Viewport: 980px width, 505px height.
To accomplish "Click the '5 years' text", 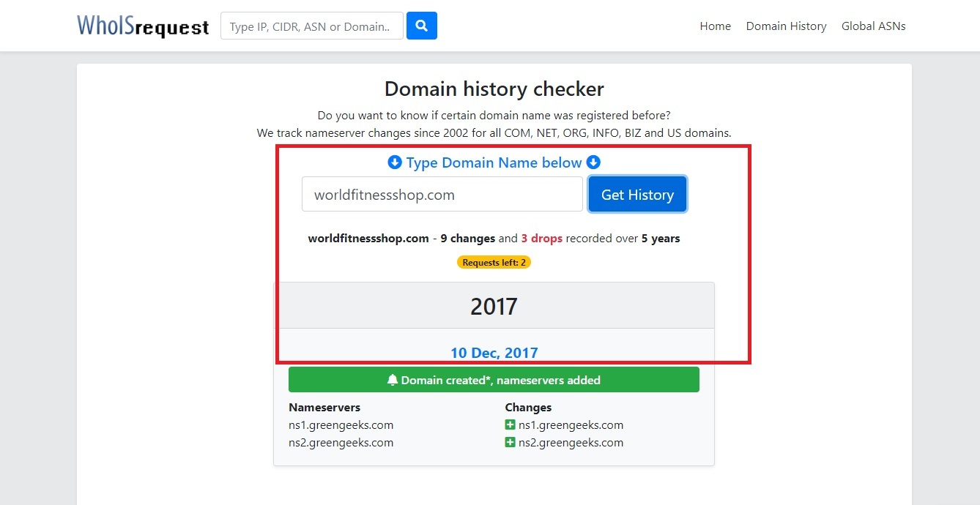I will pos(661,238).
